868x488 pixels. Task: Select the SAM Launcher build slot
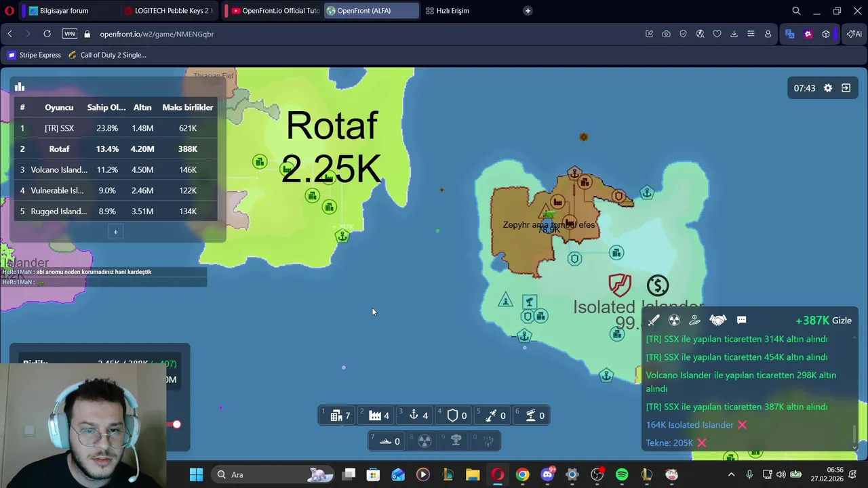pos(531,415)
